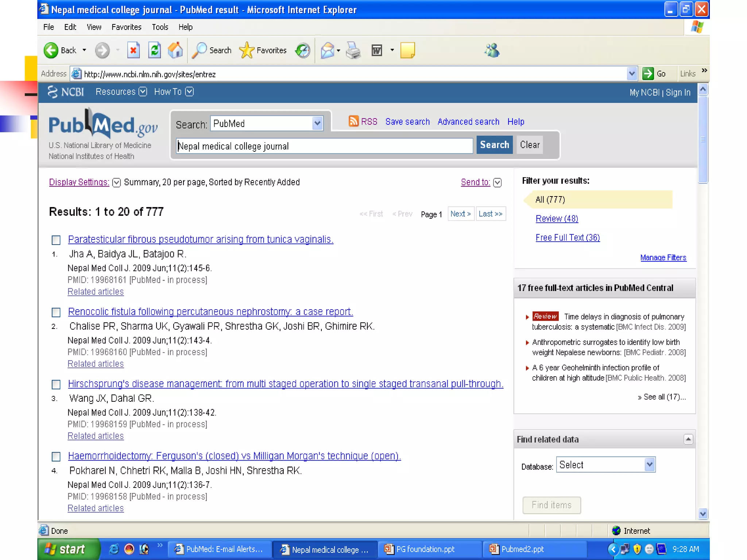Check the box for Paratesticular fibrous pseudotumor article
Image resolution: width=747 pixels, height=560 pixels.
point(56,240)
